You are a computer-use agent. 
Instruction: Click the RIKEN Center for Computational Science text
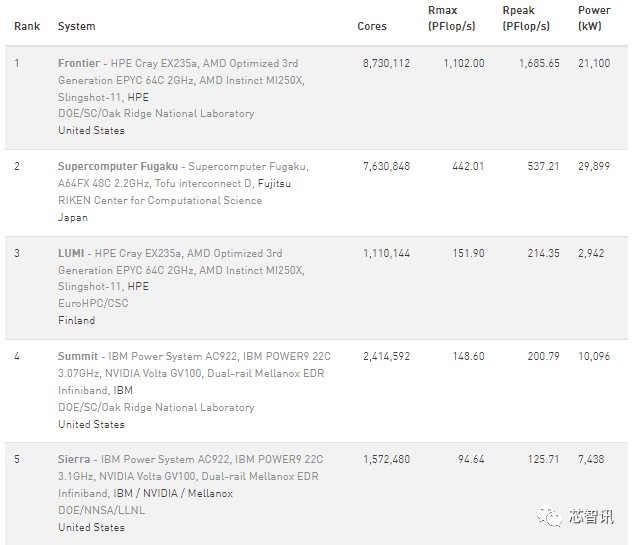pyautogui.click(x=160, y=200)
